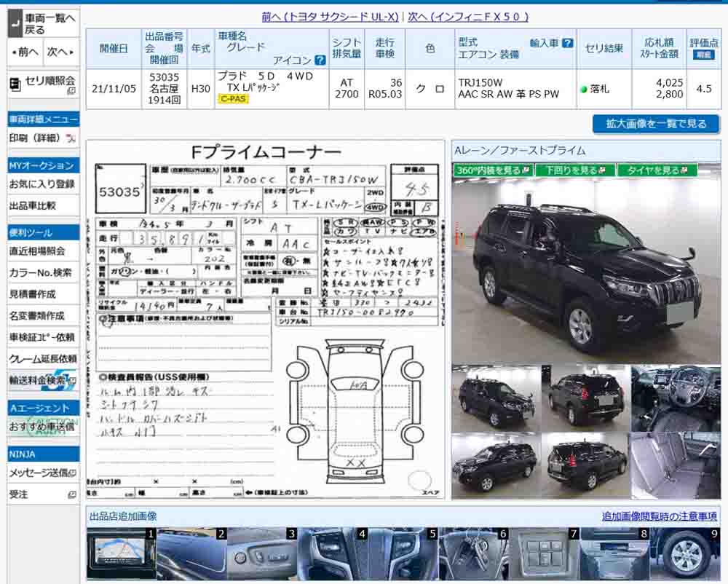This screenshot has width=728, height=584.
Task: Open セリ順照会 document icon
Action: tap(15, 84)
